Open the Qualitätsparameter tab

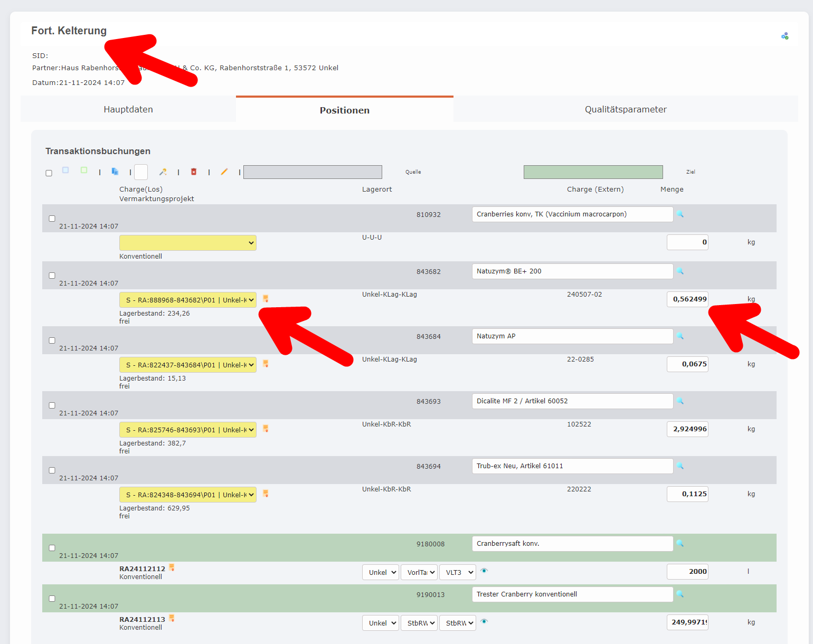(625, 109)
